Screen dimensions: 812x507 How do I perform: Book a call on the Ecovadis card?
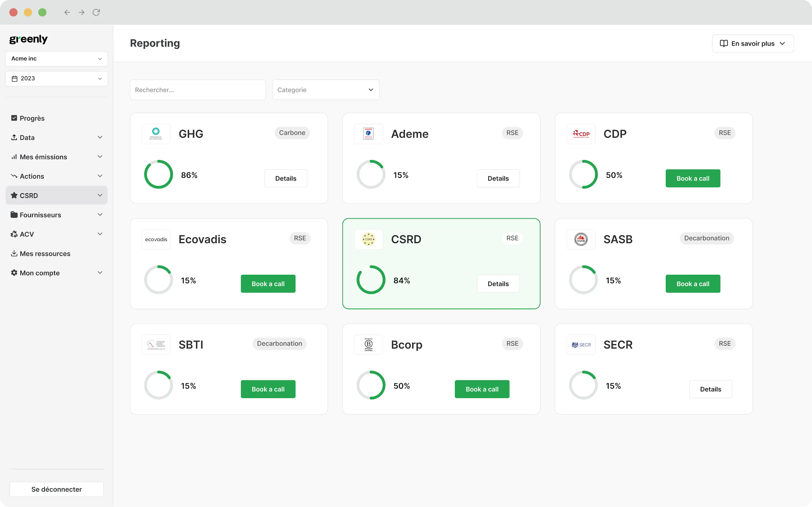pyautogui.click(x=268, y=284)
